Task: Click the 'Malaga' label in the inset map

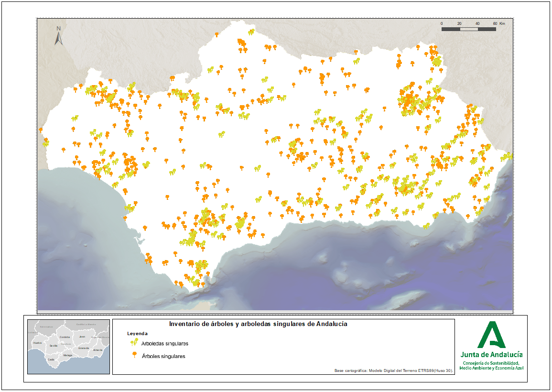Action: pos(68,355)
